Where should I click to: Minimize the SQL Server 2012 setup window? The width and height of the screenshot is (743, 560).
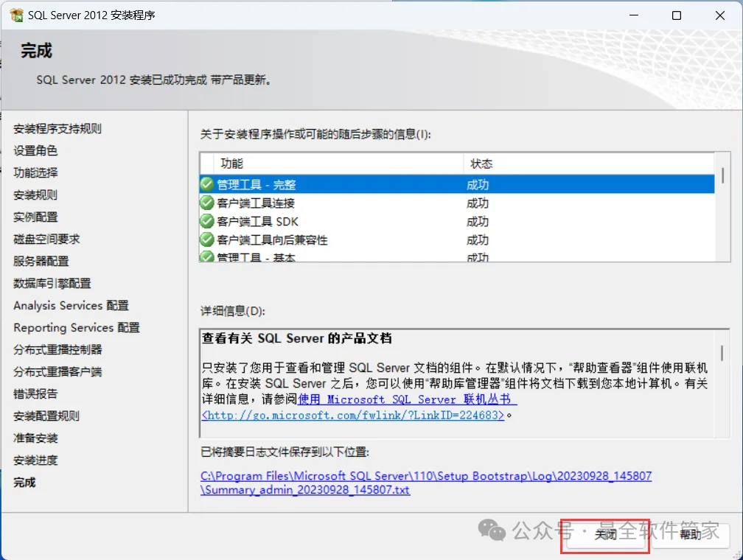[x=634, y=15]
